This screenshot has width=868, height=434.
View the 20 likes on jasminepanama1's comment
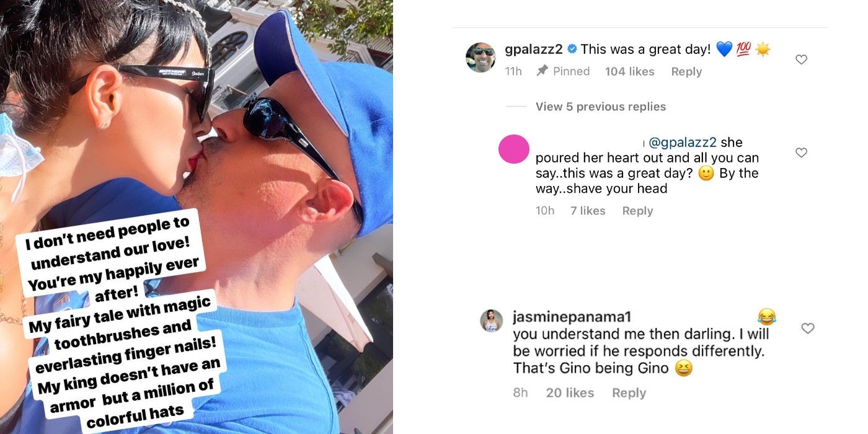[x=570, y=393]
